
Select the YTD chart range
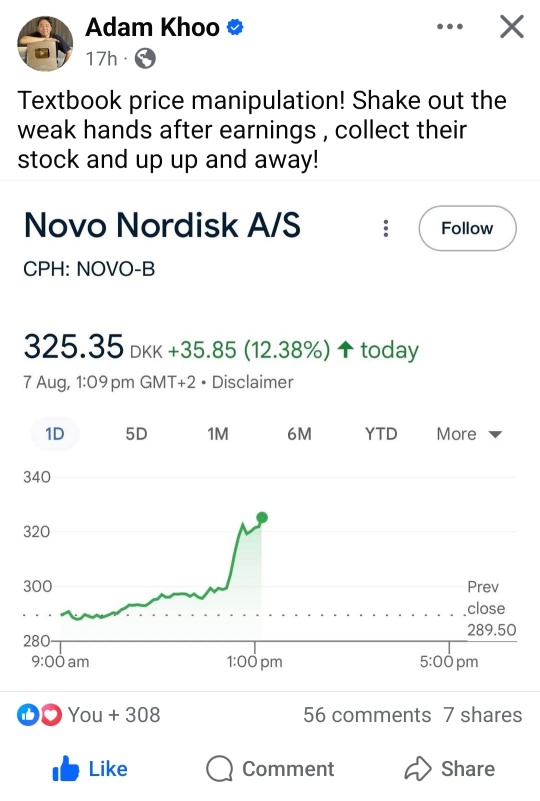(x=381, y=434)
